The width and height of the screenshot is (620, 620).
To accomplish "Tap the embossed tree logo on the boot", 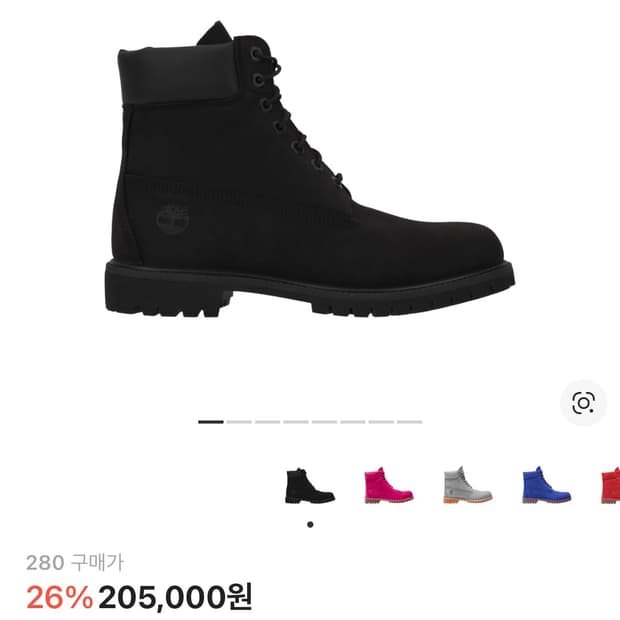I will (x=172, y=218).
